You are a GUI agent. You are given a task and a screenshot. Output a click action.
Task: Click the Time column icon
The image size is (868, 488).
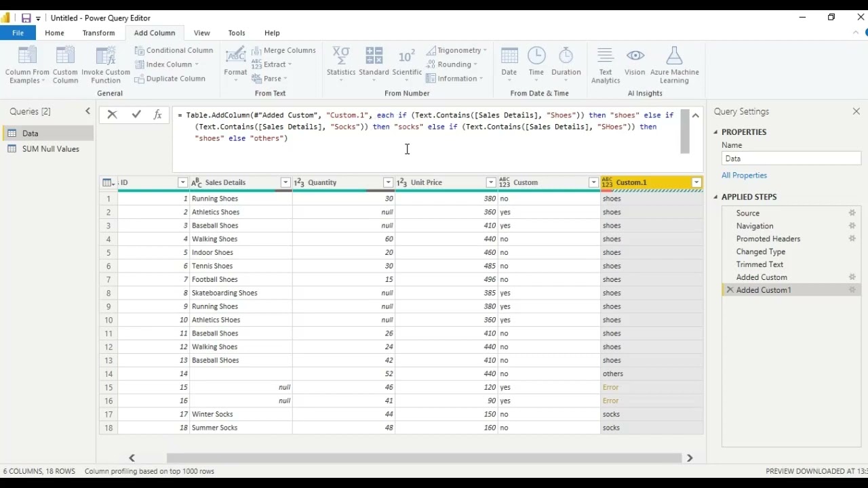click(536, 57)
